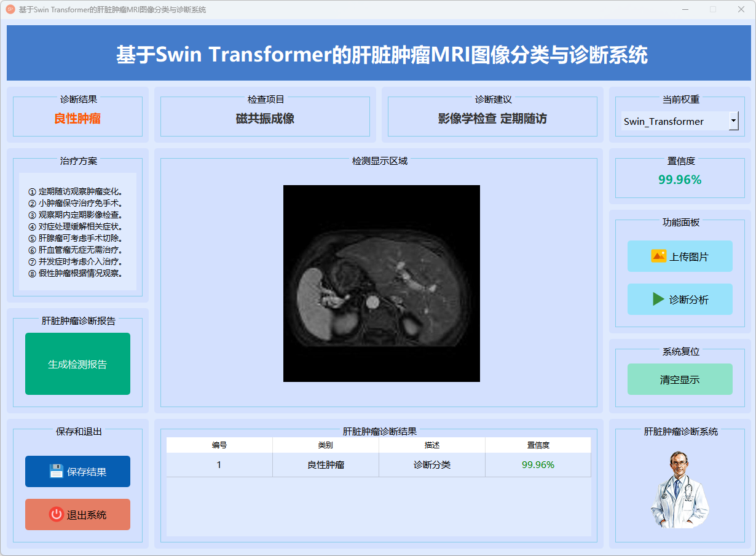Click the 治疗方案 treatment list text area
The image size is (756, 556).
click(77, 232)
